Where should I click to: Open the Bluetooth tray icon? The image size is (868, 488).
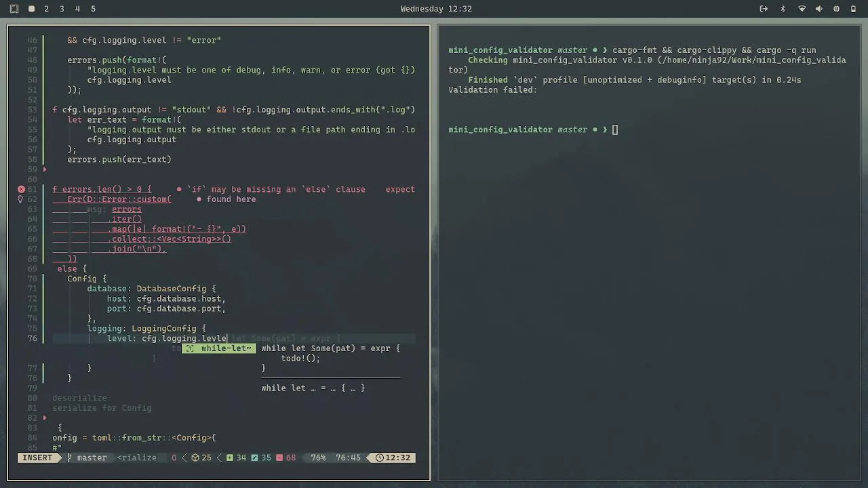pyautogui.click(x=783, y=9)
